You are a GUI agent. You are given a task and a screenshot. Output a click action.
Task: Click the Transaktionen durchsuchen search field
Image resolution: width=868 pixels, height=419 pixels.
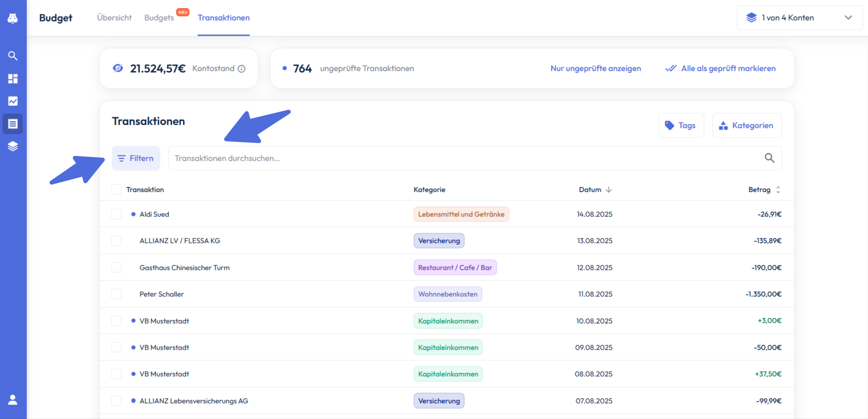tap(461, 158)
